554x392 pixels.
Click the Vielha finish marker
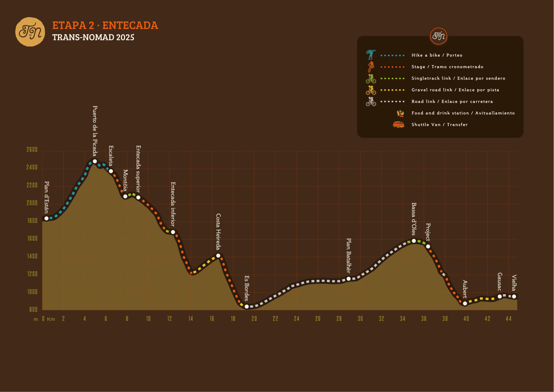514,296
